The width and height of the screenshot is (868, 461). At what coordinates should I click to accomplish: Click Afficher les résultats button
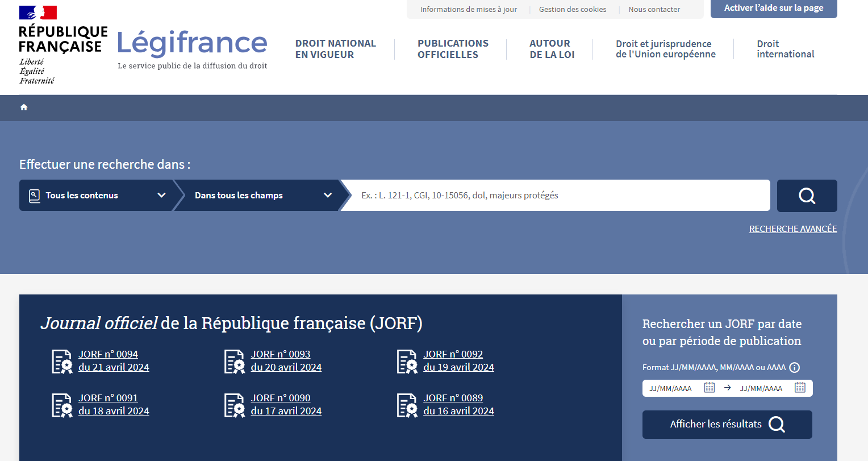[727, 425]
